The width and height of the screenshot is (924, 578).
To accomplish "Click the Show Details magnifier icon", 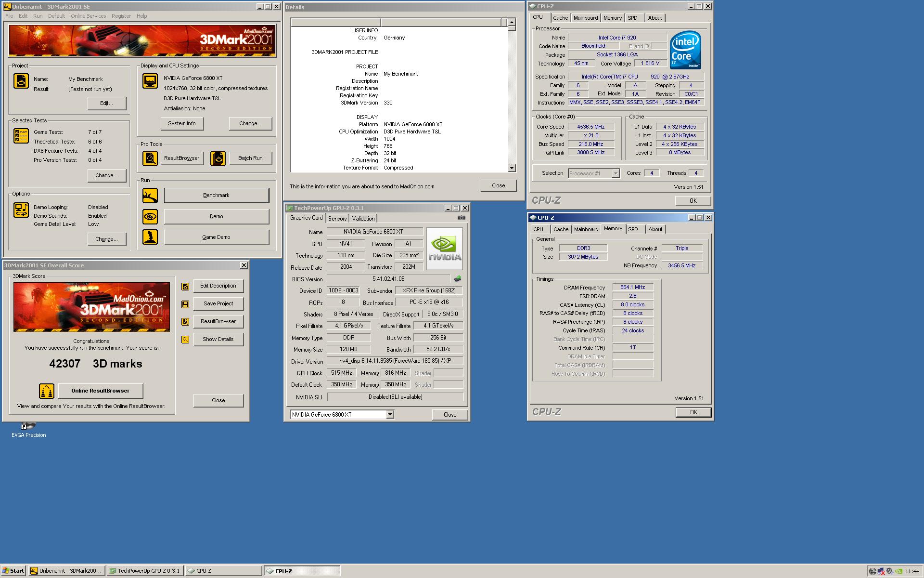I will (x=185, y=340).
